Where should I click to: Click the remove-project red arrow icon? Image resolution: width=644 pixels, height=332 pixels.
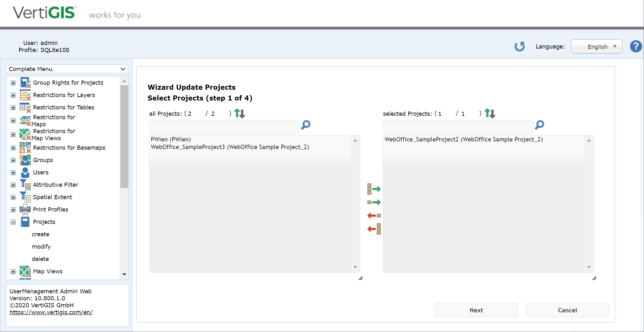[x=373, y=215]
